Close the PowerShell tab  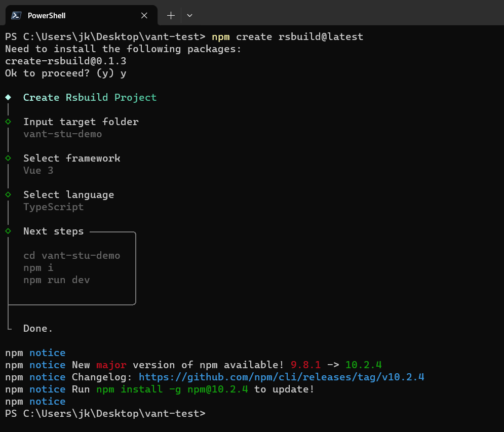(144, 16)
